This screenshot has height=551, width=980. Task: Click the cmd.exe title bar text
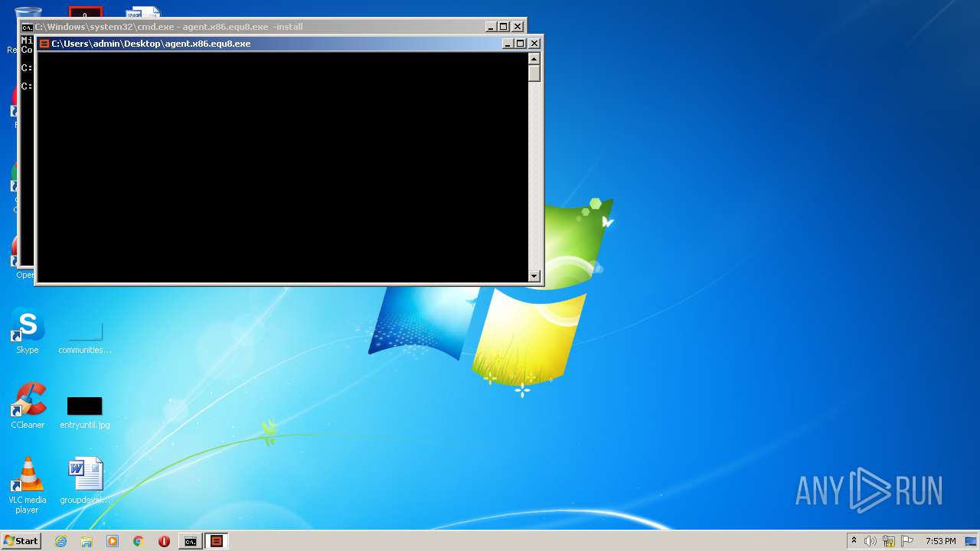[168, 27]
